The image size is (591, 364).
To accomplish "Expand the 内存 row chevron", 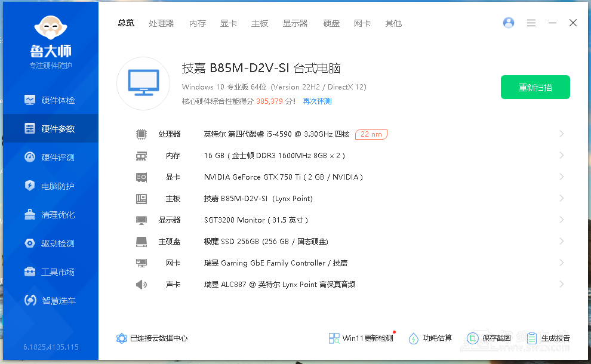I will [562, 155].
